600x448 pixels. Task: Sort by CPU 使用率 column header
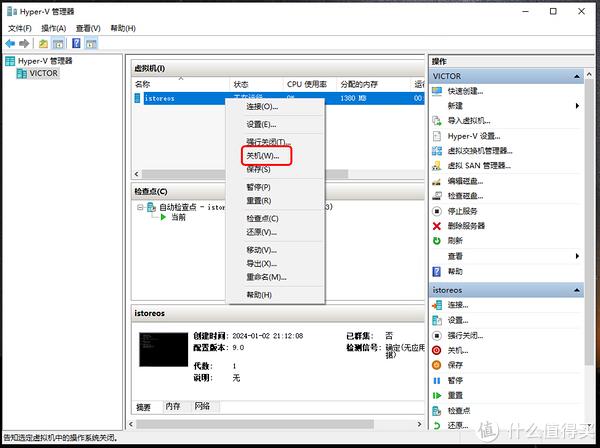click(x=310, y=84)
